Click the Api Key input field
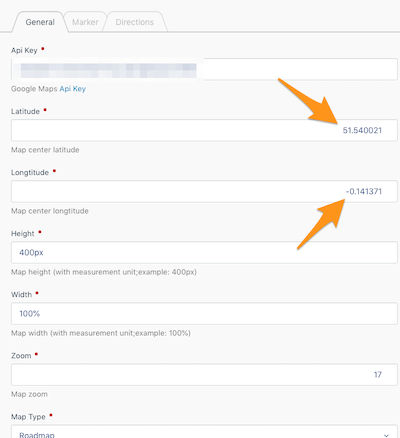Image resolution: width=400 pixels, height=438 pixels. click(x=204, y=69)
